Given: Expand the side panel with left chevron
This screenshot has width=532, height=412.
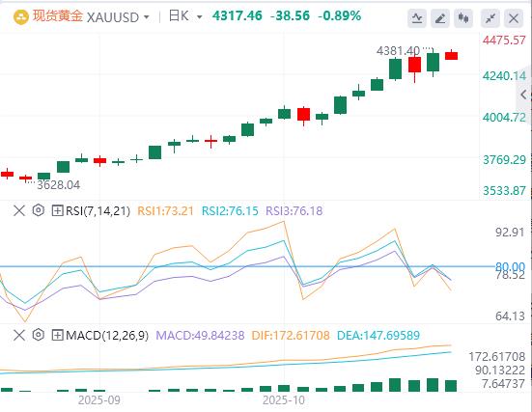Looking at the screenshot, I should [523, 95].
